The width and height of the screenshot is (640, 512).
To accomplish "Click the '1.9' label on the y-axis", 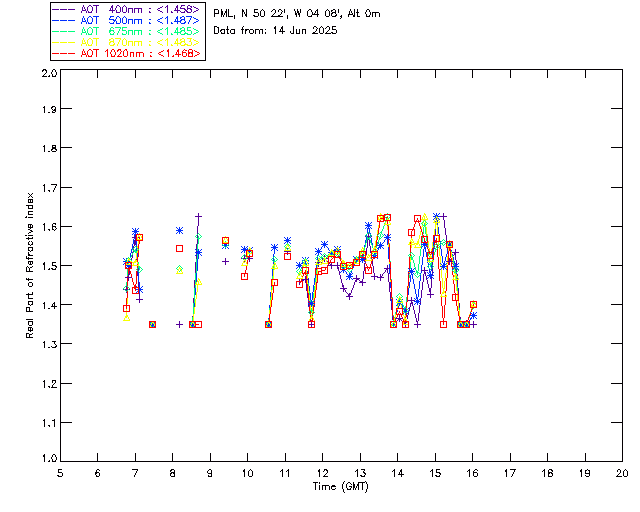I will pyautogui.click(x=49, y=109).
